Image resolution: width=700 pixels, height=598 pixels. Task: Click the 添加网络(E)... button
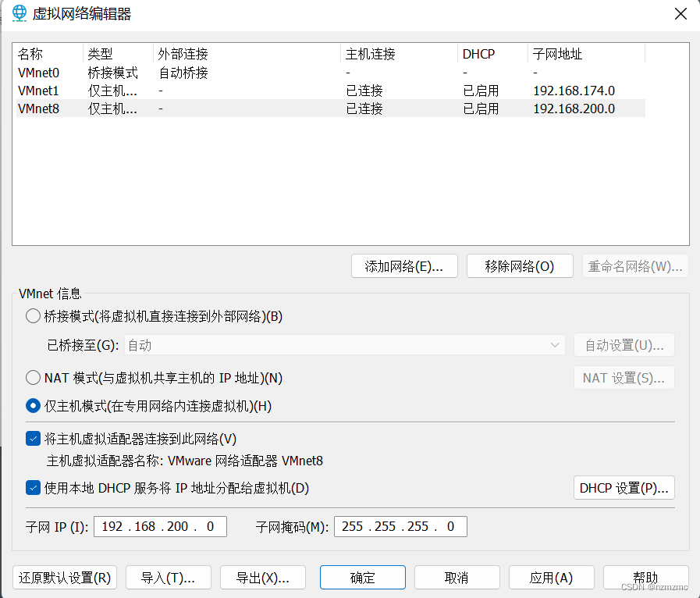(x=404, y=266)
